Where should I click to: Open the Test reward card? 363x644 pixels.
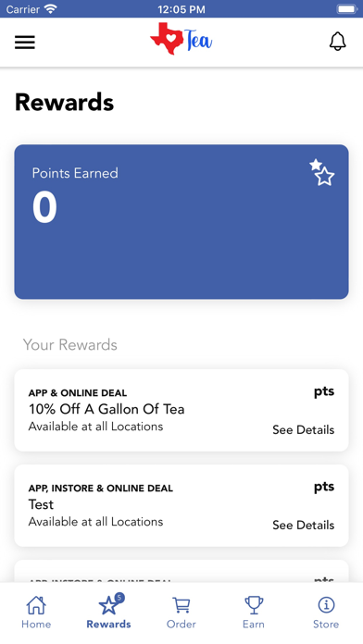pos(181,505)
